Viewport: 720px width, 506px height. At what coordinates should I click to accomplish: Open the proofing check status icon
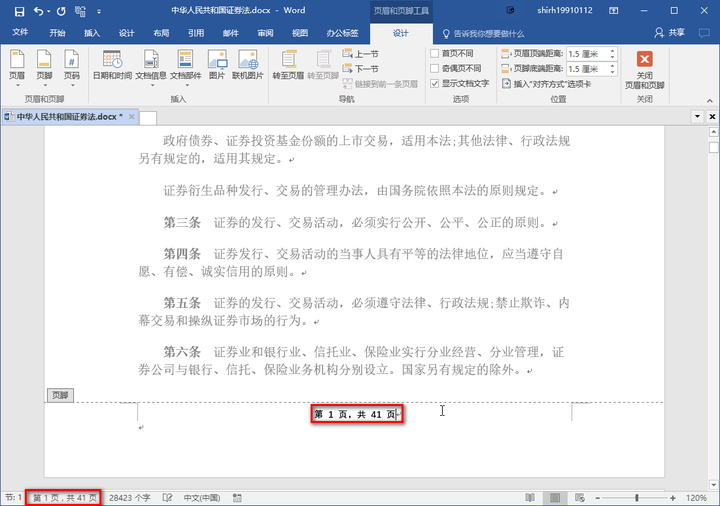[168, 498]
